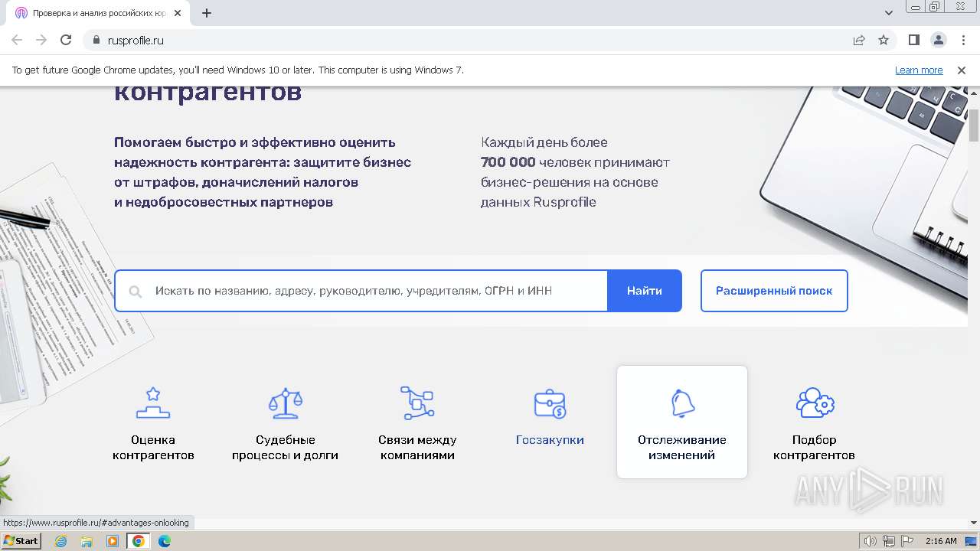Go back with the browser arrow
Screen dimensions: 980x551
17,40
